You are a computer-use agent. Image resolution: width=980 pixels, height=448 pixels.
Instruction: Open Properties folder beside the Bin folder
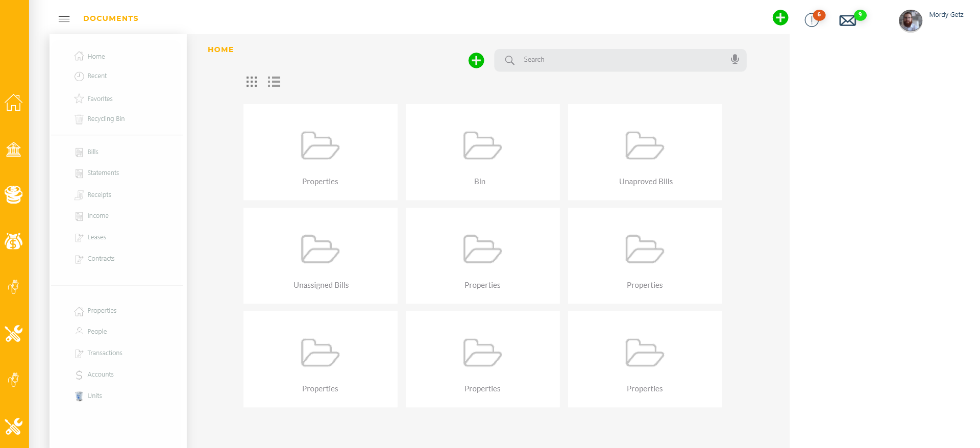(x=321, y=152)
